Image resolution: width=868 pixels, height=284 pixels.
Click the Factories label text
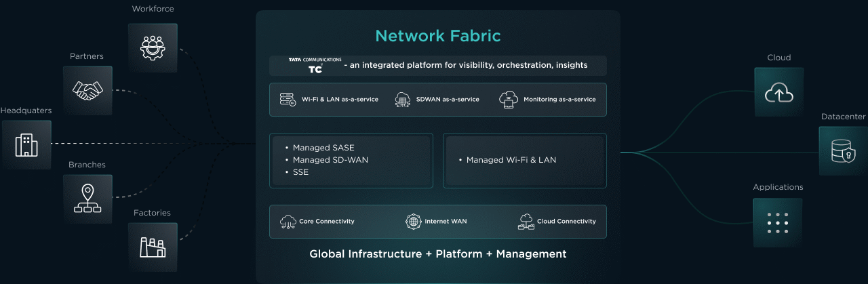(x=152, y=213)
